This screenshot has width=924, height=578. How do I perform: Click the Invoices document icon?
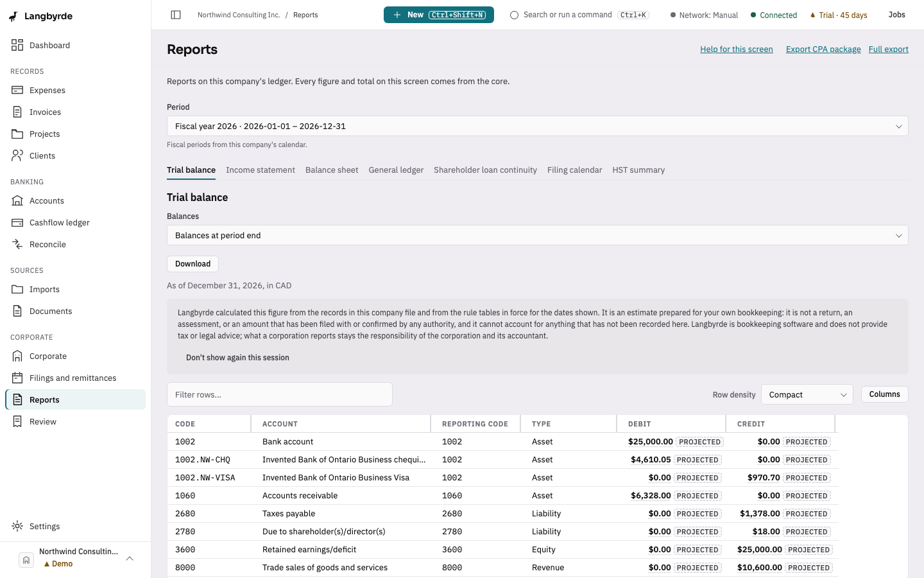click(x=17, y=112)
